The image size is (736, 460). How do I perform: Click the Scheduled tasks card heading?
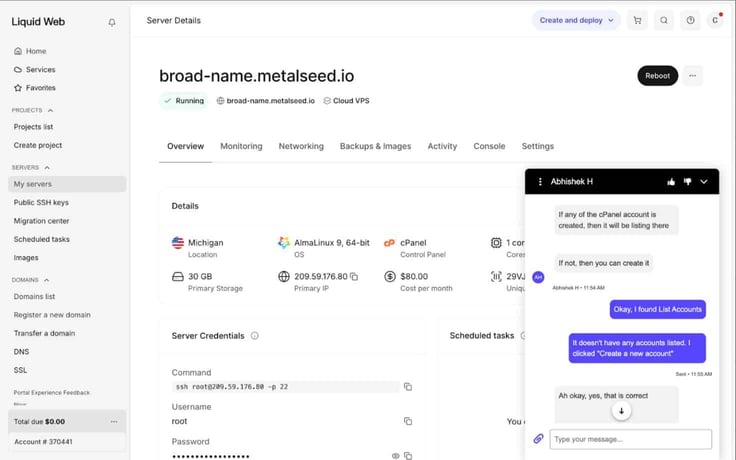tap(482, 336)
